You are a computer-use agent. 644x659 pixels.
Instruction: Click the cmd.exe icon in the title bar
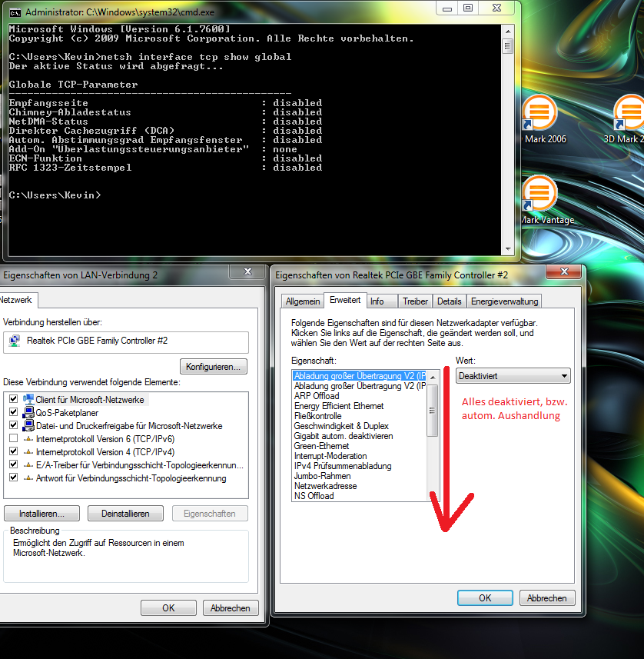click(15, 12)
